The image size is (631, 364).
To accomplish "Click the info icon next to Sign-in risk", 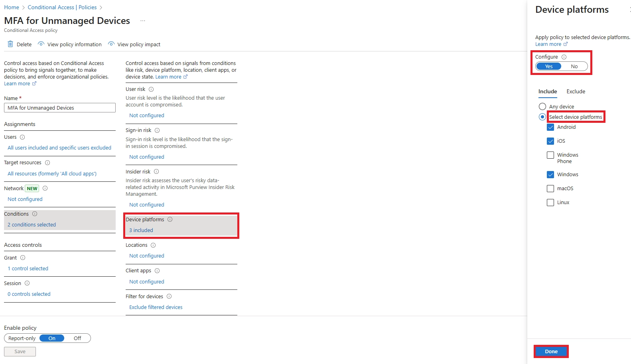I will (157, 130).
